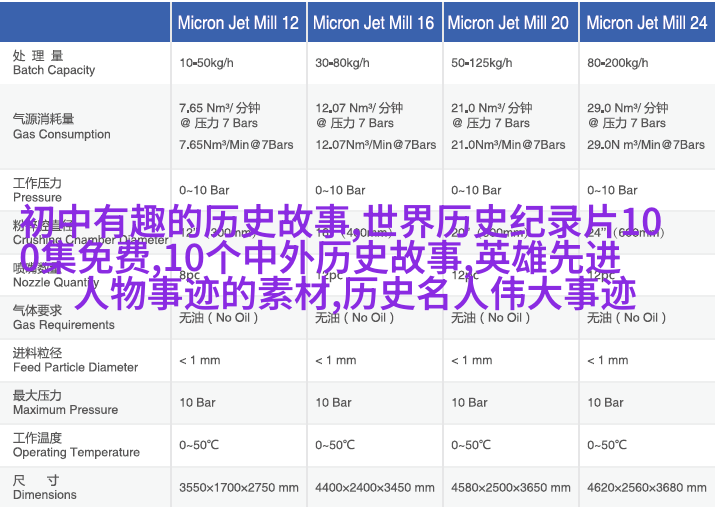Click the 21.0Nm³/Min@7Bars gas consumption value
This screenshot has width=722, height=507.
pos(508,145)
